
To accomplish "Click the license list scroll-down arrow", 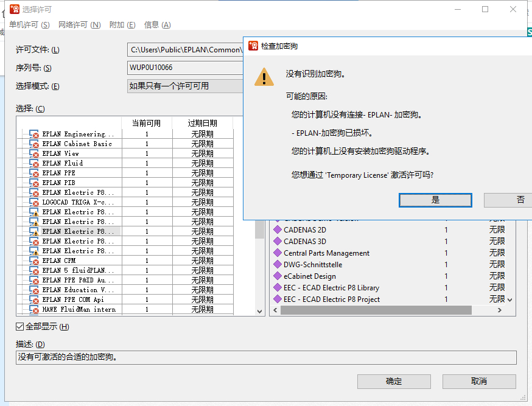I will pos(259,312).
